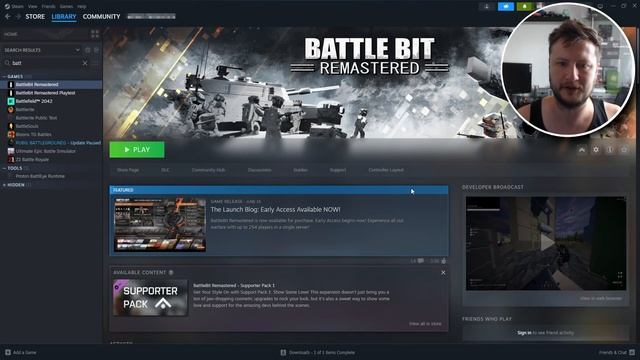Viewport: 640px width, 360px height.
Task: Click the library search input field
Action: (46, 63)
